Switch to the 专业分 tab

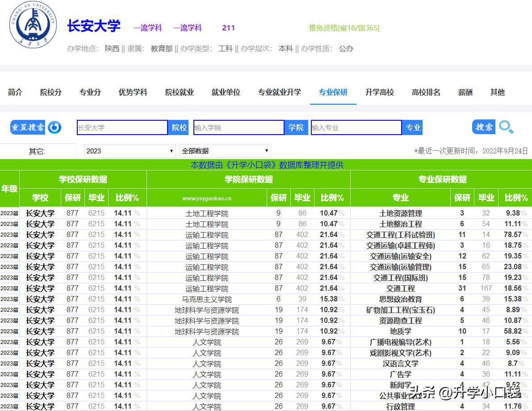point(90,92)
